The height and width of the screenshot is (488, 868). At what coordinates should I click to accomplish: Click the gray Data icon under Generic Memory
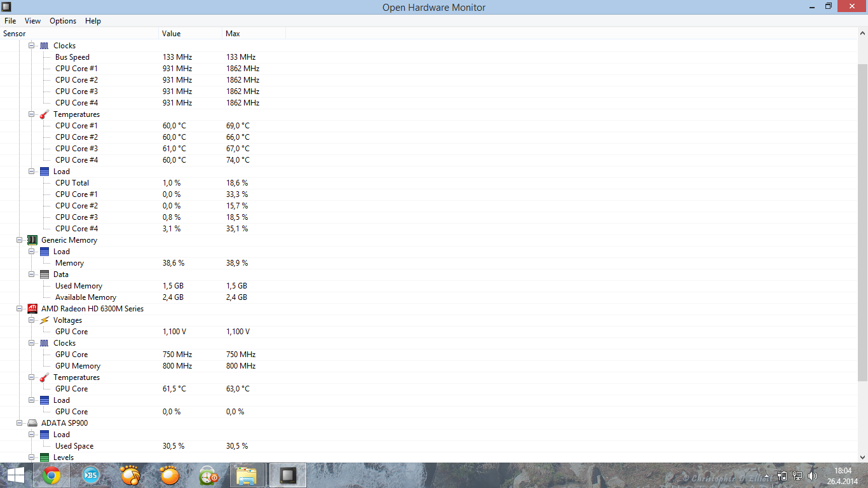(x=44, y=274)
